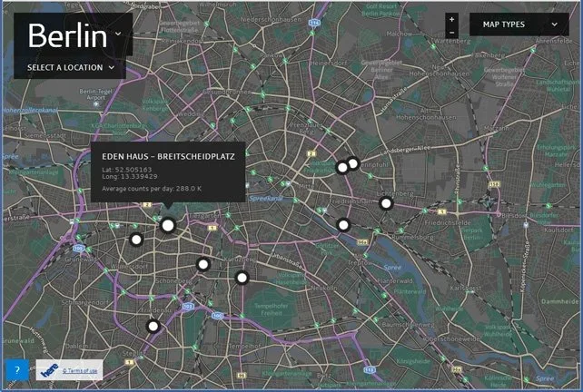Click 'Average counts per day: 288.0 K'
Screen dimensions: 583x392
pos(152,189)
